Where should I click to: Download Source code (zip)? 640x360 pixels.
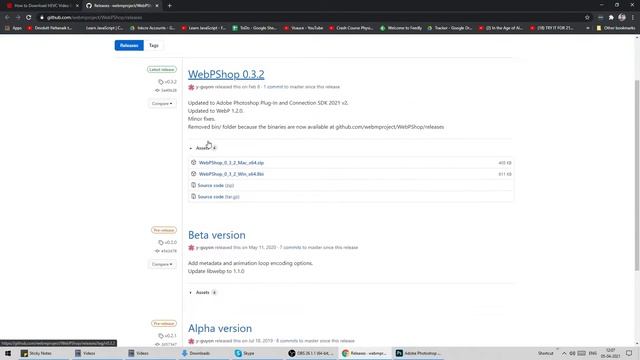pyautogui.click(x=216, y=185)
